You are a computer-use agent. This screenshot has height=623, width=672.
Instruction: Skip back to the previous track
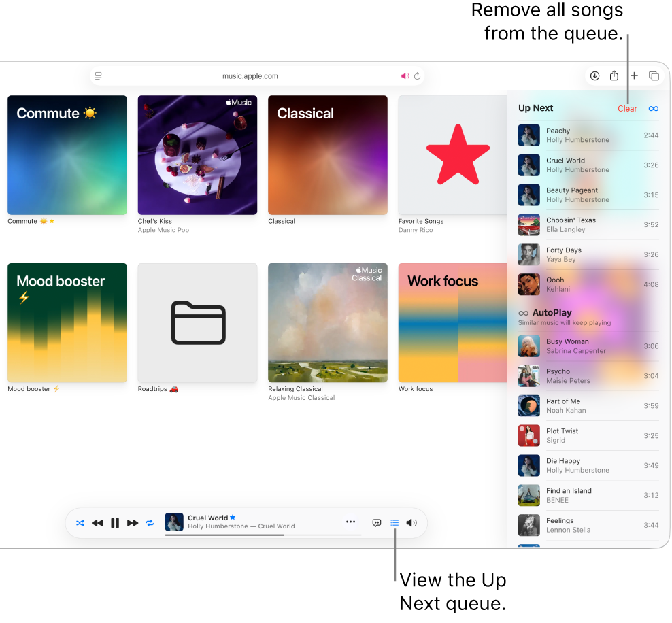[98, 523]
